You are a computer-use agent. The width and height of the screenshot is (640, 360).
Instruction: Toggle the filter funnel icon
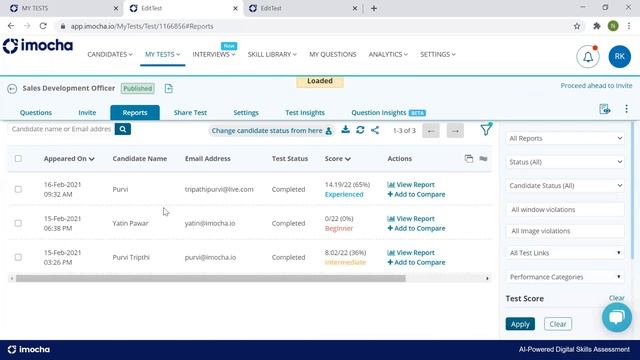coord(486,130)
